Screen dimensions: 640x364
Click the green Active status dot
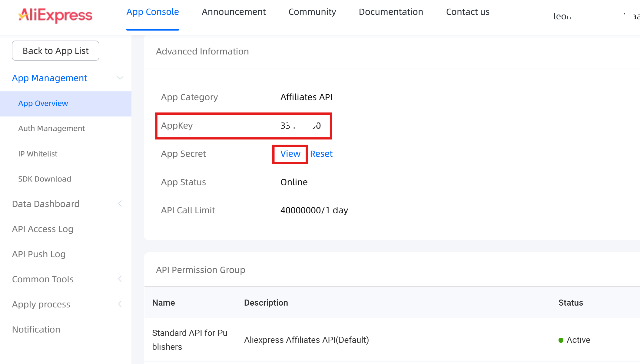(x=561, y=340)
